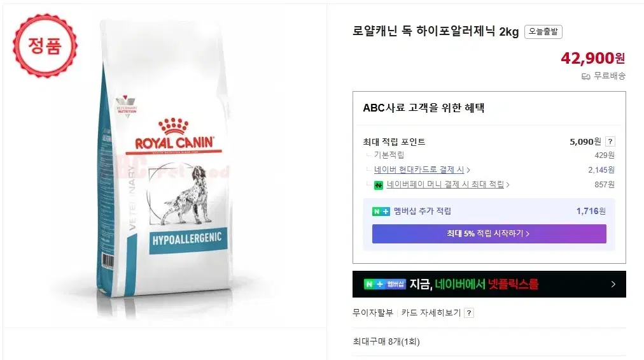The image size is (644, 360).
Task: Click the 지금, 네이버에서 넷플릭스를 banner
Action: [x=489, y=284]
